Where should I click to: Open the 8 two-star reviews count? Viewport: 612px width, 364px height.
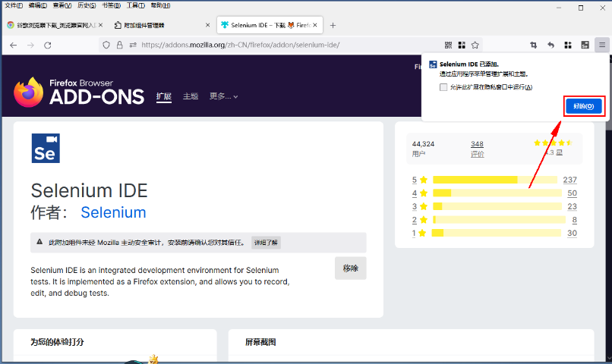pos(575,220)
